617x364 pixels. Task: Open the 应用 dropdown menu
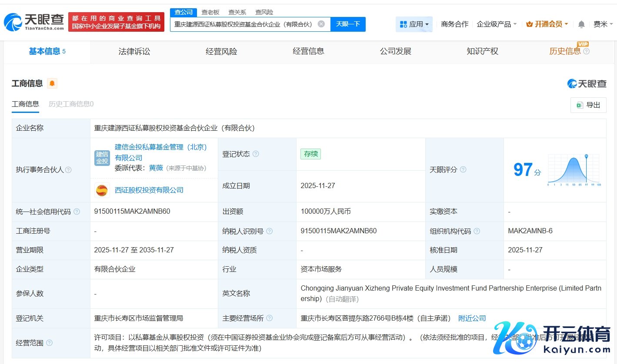point(414,24)
